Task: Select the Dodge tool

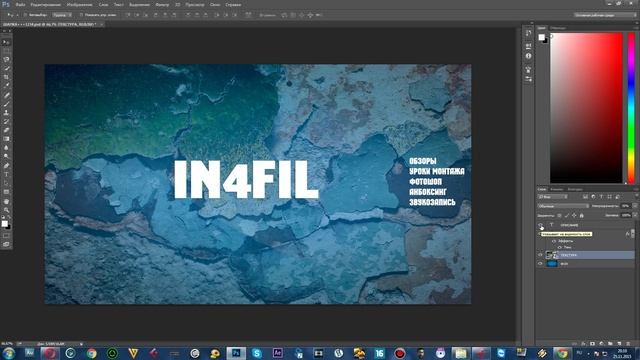Action: [x=6, y=156]
